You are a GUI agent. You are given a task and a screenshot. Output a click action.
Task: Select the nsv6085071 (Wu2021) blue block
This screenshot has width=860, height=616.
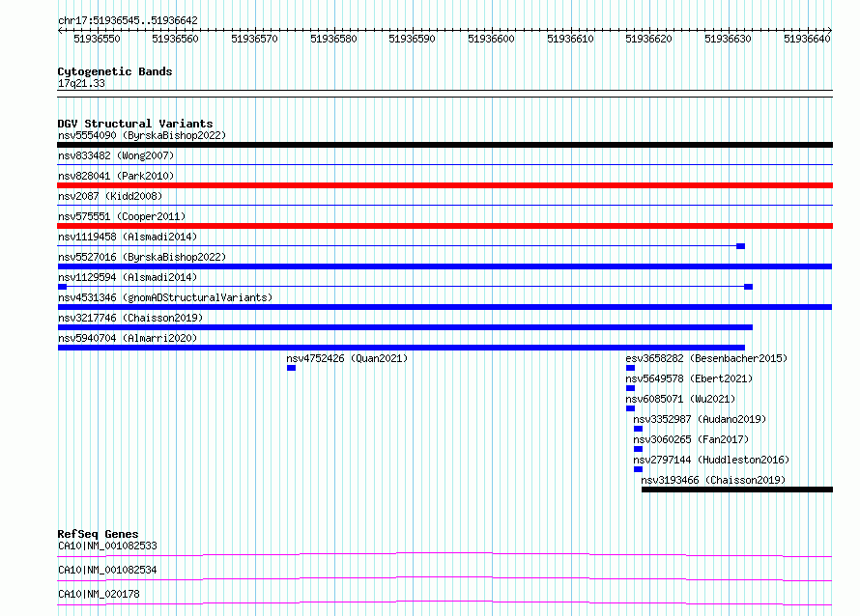click(x=630, y=408)
